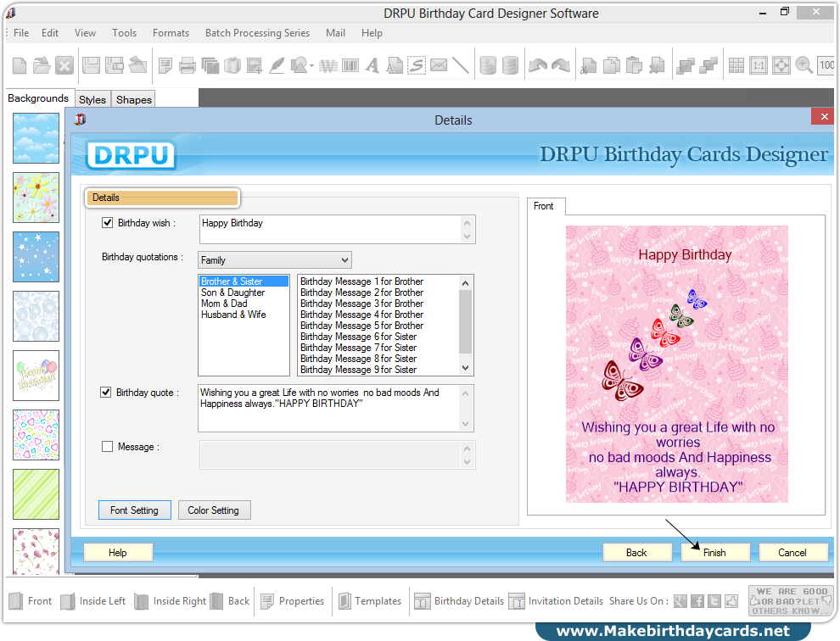Image resolution: width=840 pixels, height=641 pixels.
Task: Click the Zoom magnifier icon
Action: 805,65
